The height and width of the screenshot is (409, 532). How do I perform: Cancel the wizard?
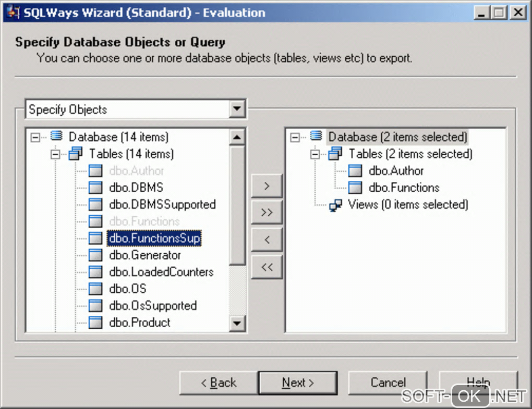pyautogui.click(x=388, y=382)
